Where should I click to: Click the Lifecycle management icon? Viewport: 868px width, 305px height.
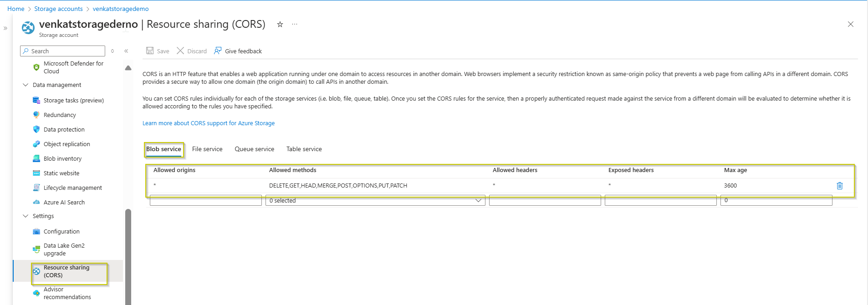36,188
